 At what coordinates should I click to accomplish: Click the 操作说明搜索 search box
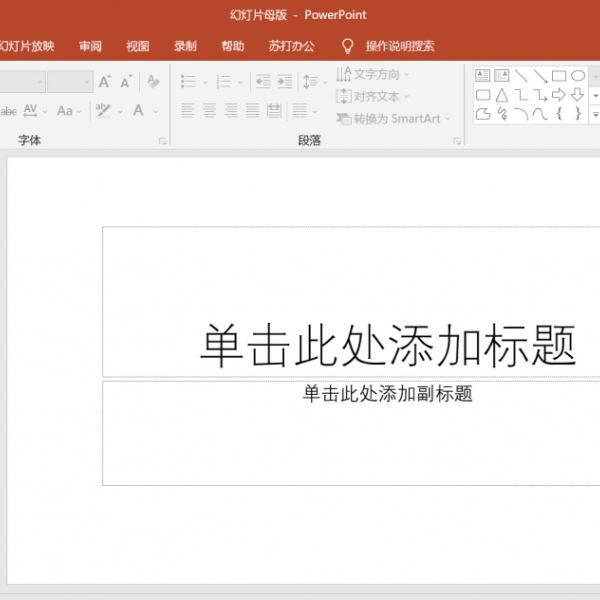tap(399, 46)
